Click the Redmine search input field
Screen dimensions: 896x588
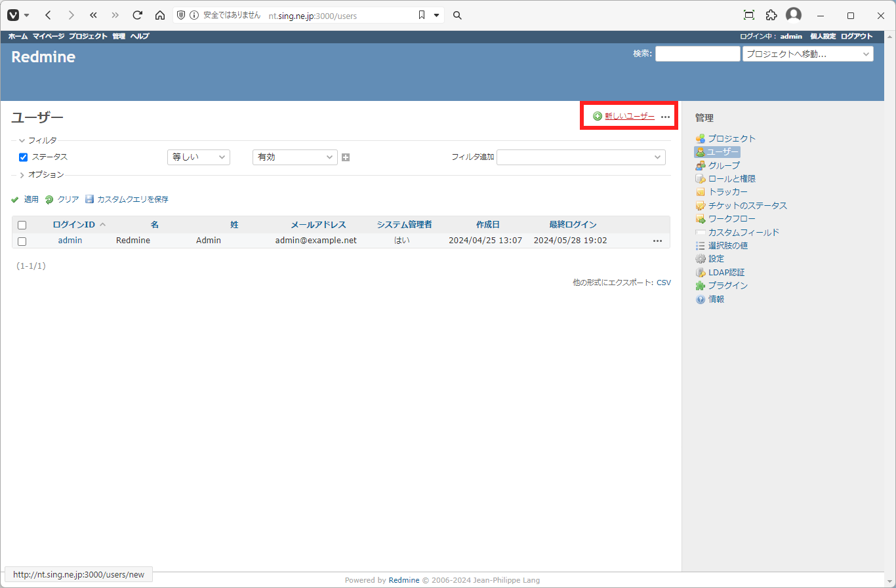tap(698, 54)
